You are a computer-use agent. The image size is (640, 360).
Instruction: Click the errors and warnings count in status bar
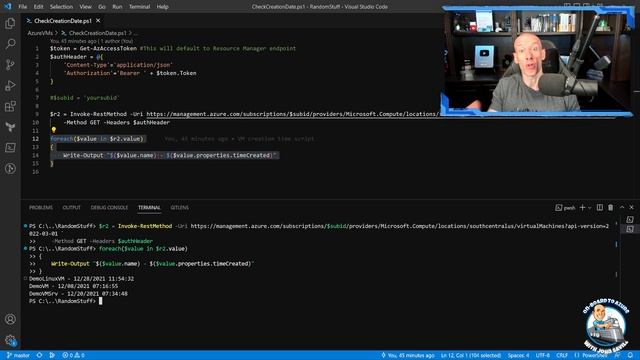73,356
